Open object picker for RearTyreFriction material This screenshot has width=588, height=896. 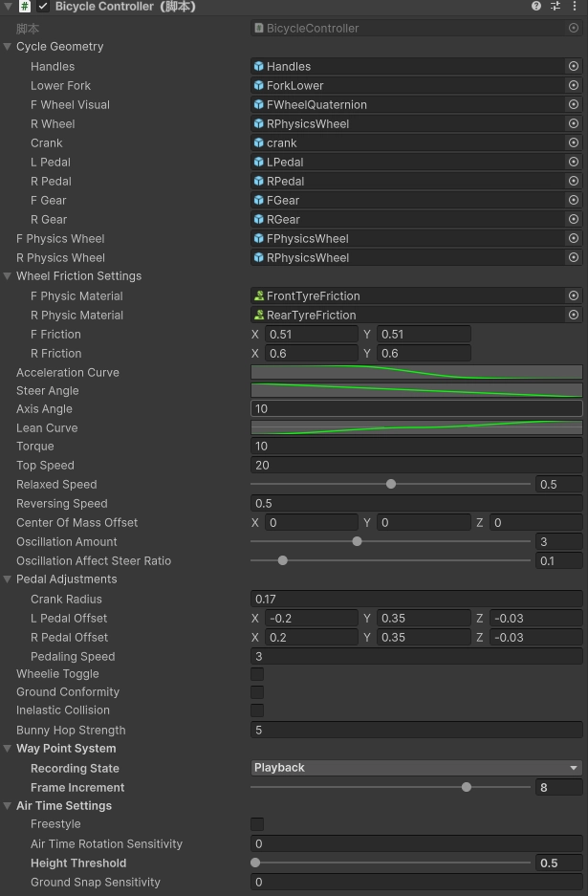573,315
